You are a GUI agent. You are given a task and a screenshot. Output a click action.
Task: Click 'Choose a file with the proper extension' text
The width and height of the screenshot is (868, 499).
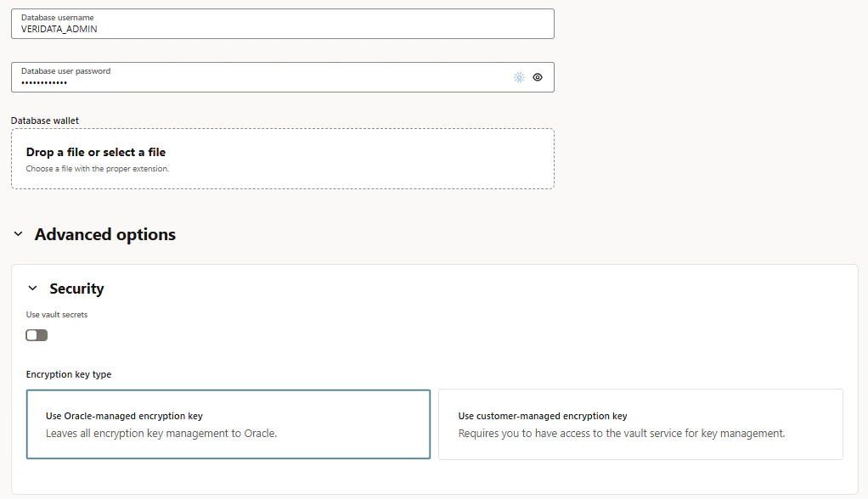pos(98,169)
